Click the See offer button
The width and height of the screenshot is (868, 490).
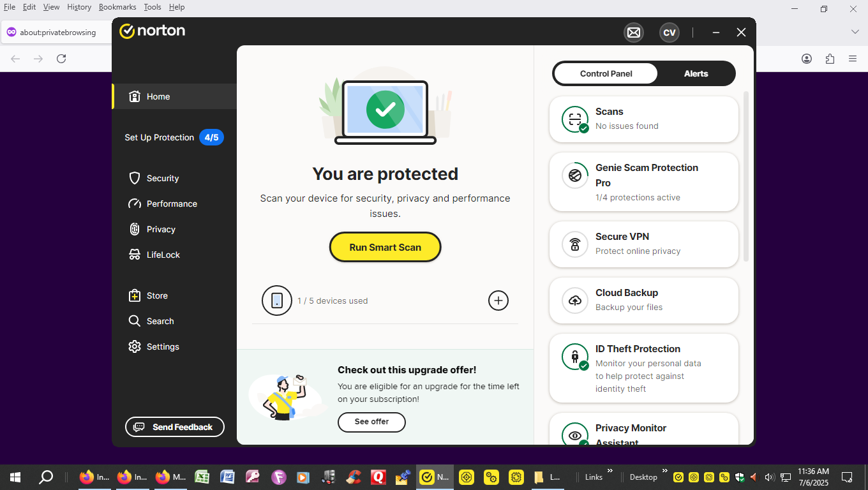tap(371, 422)
